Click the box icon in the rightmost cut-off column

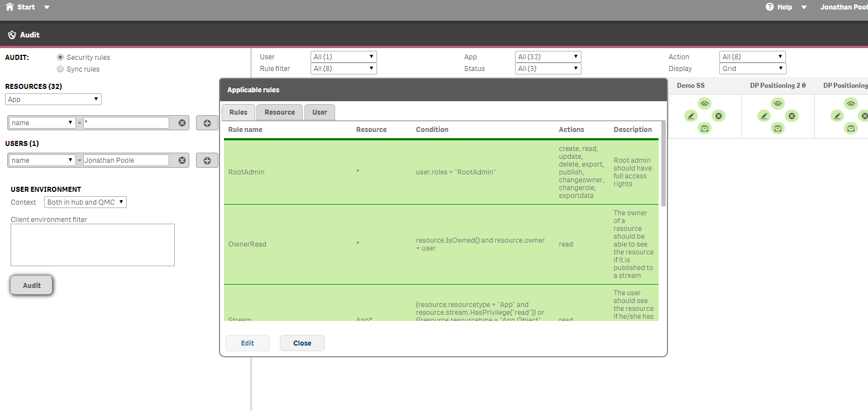point(851,128)
